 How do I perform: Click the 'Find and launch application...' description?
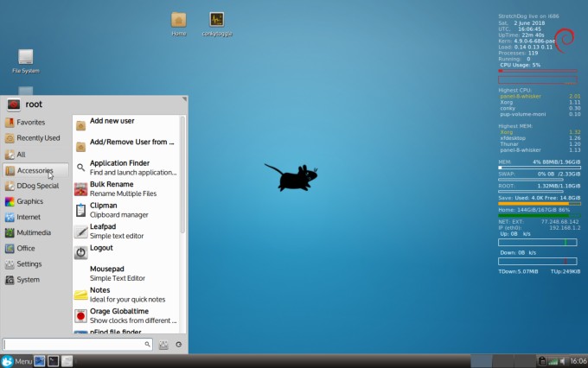click(x=133, y=173)
